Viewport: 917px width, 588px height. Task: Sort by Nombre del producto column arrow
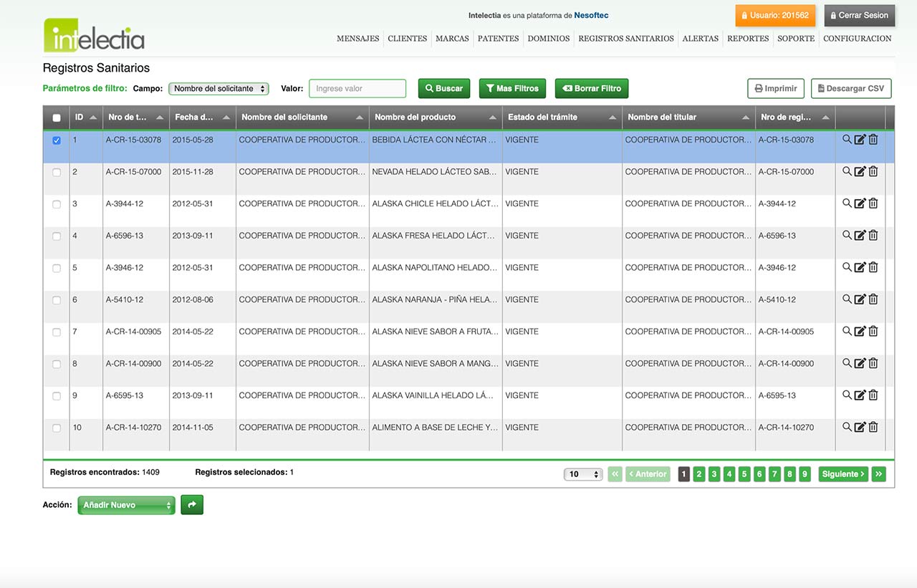[493, 117]
